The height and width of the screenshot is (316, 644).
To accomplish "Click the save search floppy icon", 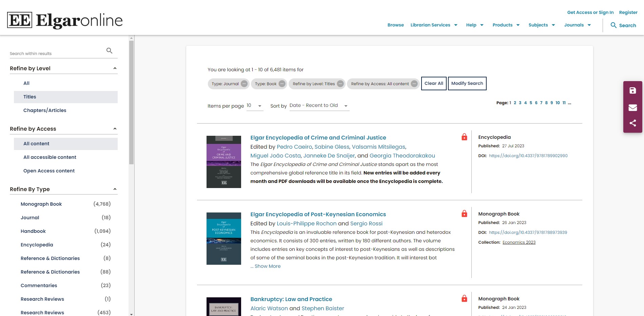I will click(633, 91).
